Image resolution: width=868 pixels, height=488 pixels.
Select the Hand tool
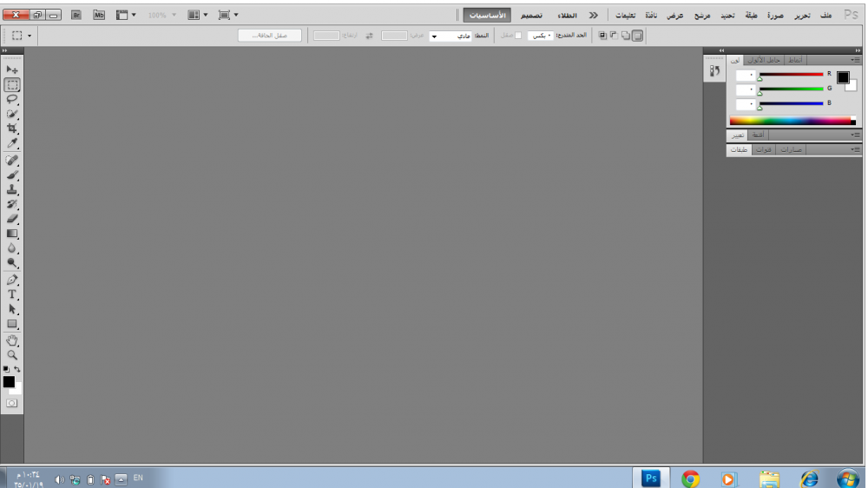[12, 340]
